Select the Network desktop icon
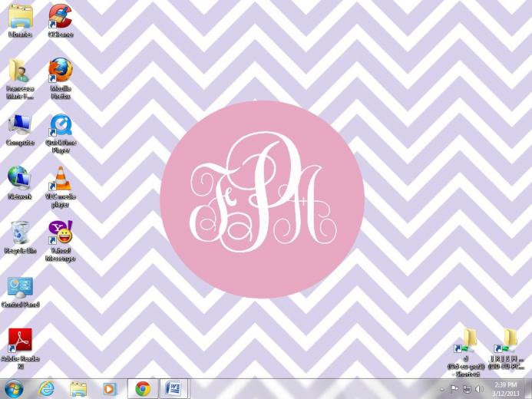This screenshot has height=399, width=532. point(20,179)
